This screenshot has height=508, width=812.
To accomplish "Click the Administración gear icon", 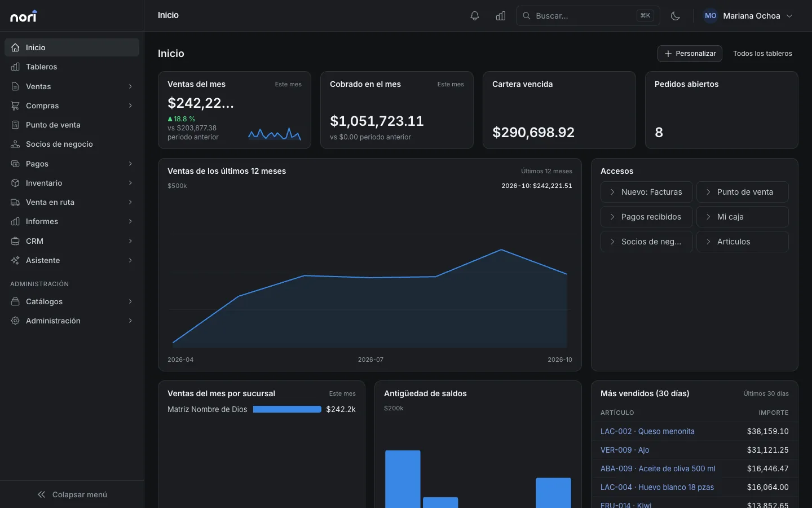I will (15, 321).
